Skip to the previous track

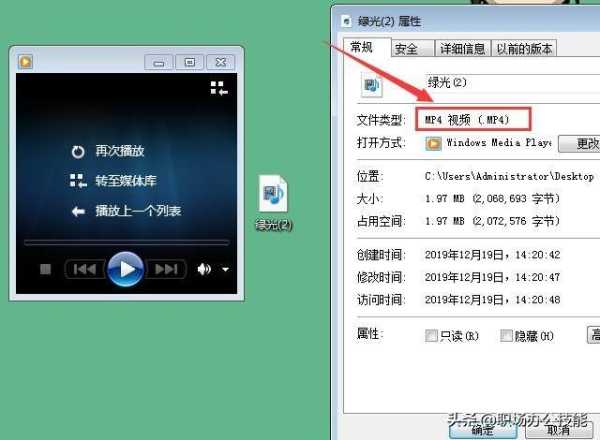[85, 269]
